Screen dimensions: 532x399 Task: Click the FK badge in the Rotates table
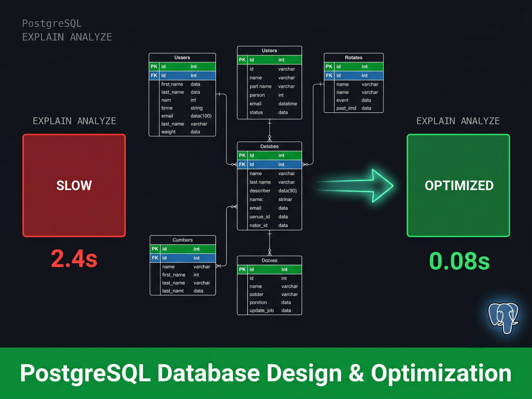click(329, 76)
